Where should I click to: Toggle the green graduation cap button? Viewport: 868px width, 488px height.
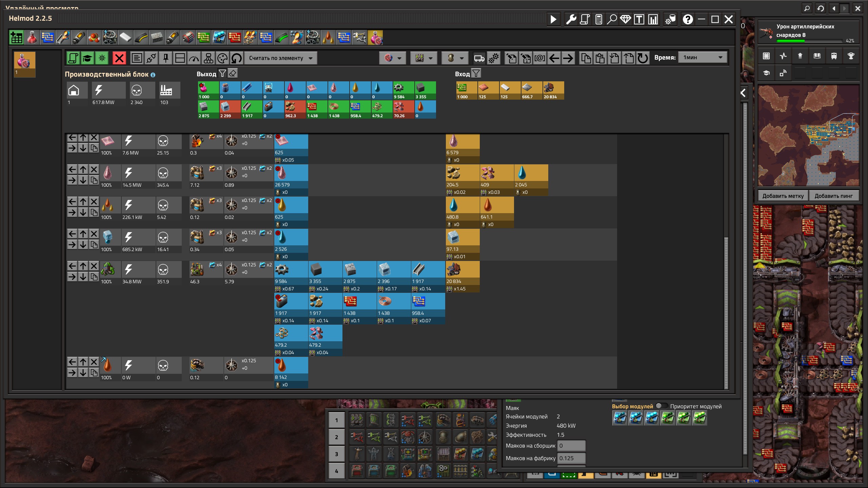tap(87, 58)
